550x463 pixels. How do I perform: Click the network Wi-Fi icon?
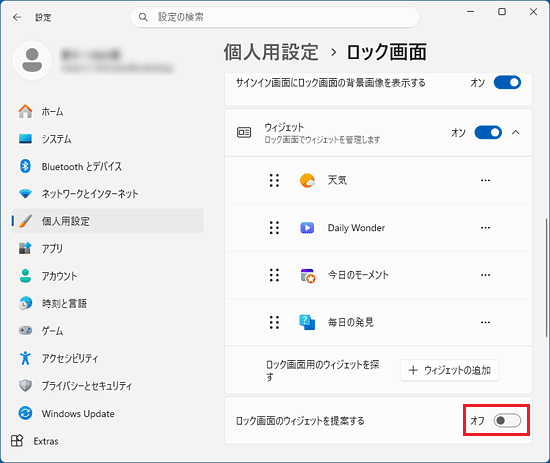tap(25, 194)
